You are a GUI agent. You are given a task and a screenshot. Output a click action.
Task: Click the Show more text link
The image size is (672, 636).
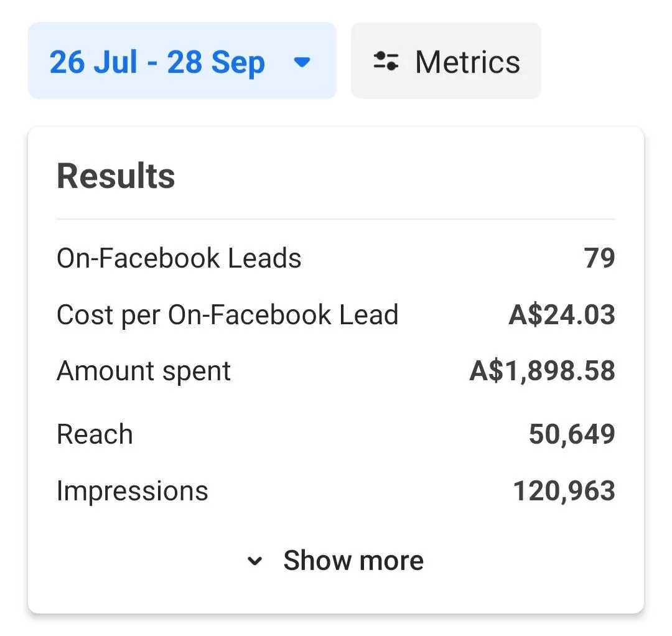point(353,561)
